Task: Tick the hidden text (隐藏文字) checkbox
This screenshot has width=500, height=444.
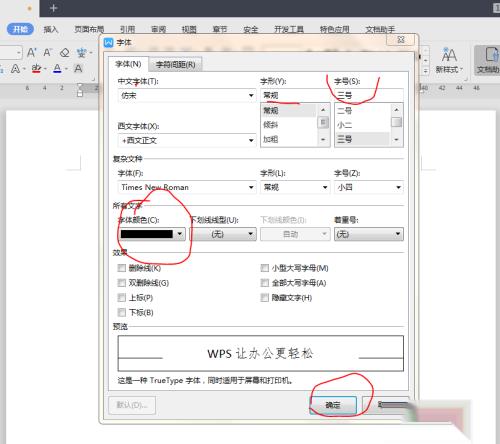Action: (264, 297)
